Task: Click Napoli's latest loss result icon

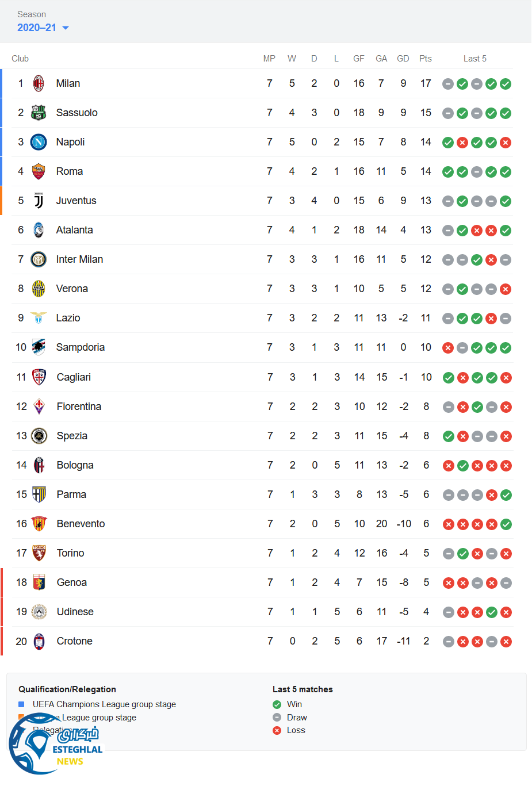Action: tap(506, 143)
